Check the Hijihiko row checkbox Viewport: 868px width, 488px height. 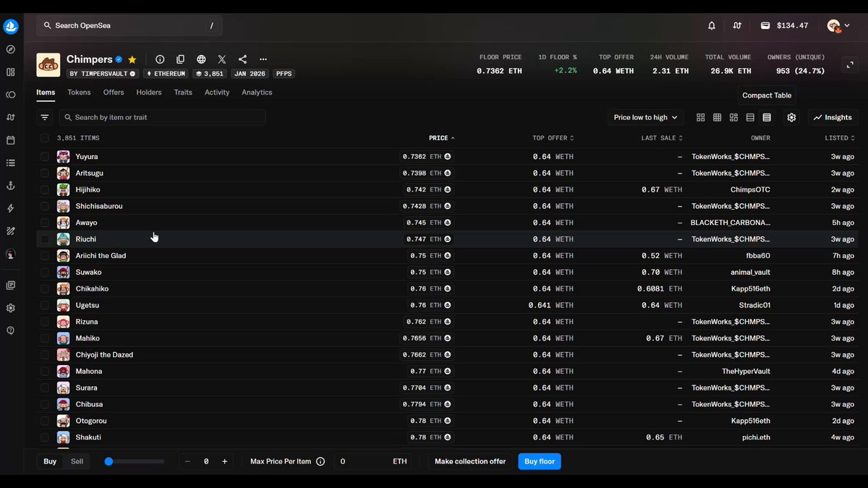[45, 189]
